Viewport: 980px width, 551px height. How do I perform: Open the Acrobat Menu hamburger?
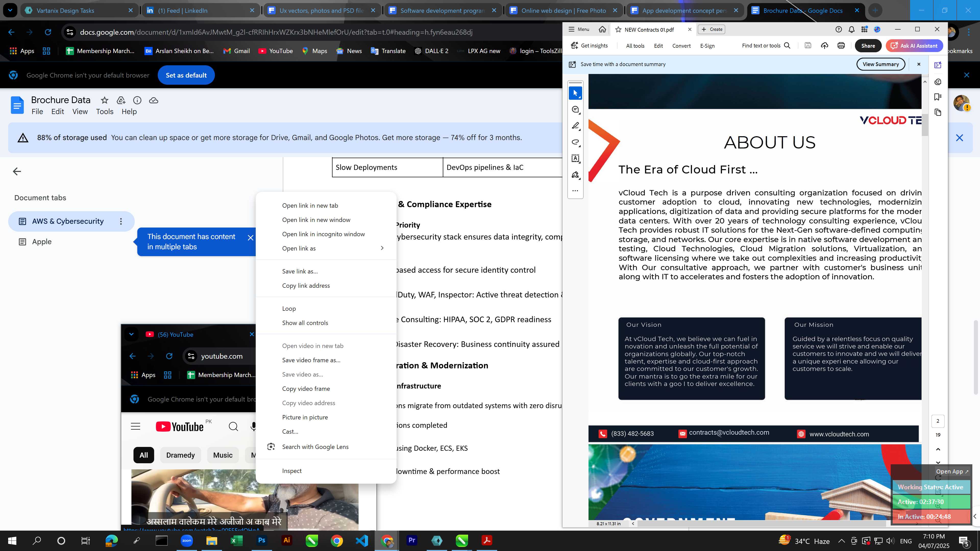579,29
